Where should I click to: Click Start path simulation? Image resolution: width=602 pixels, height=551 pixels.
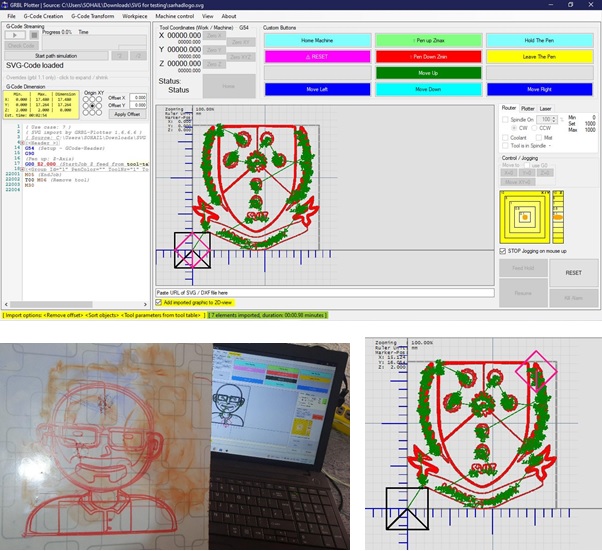(x=56, y=56)
